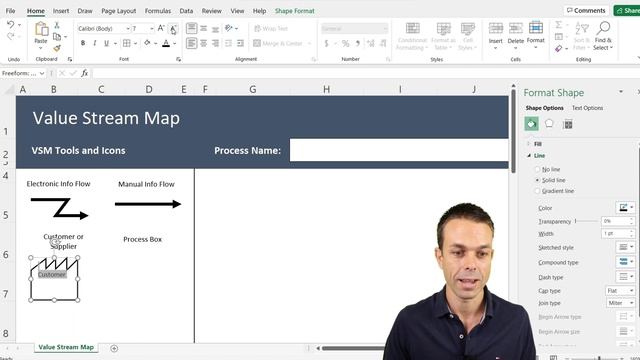Click the Bottom Align icon

tap(216, 28)
